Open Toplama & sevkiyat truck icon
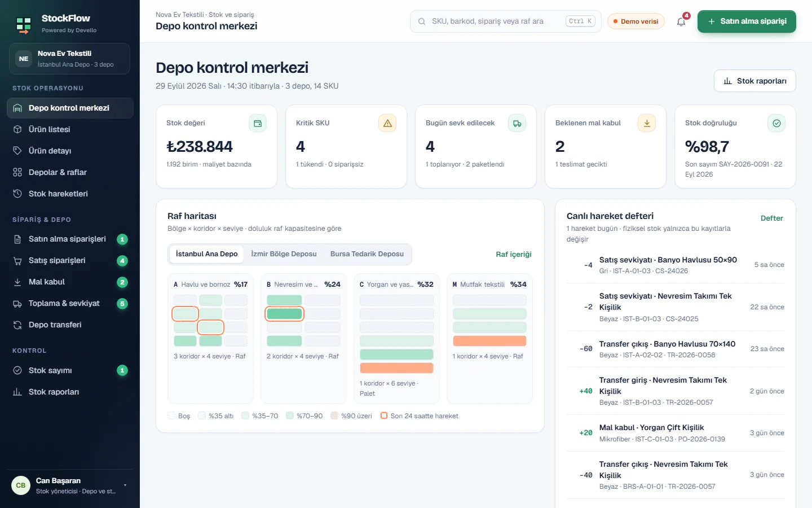This screenshot has height=508, width=812. [x=17, y=303]
